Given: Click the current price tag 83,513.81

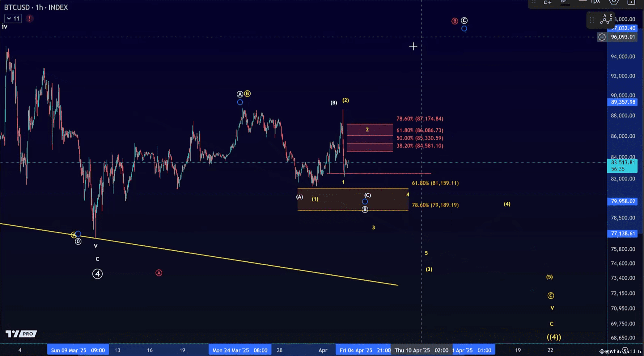Looking at the screenshot, I should pos(622,166).
